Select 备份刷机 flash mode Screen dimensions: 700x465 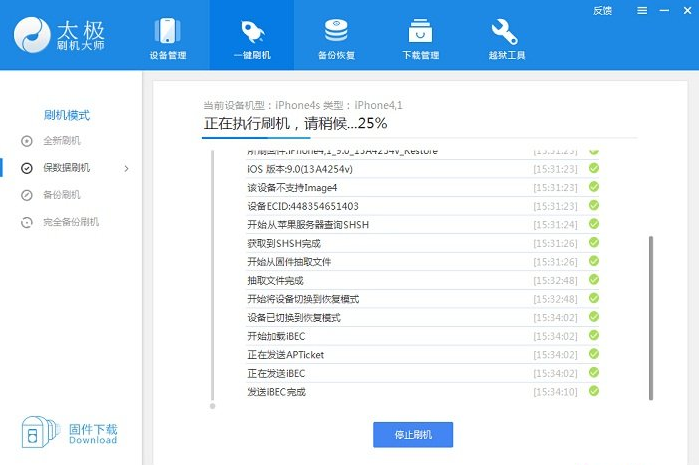pyautogui.click(x=62, y=195)
